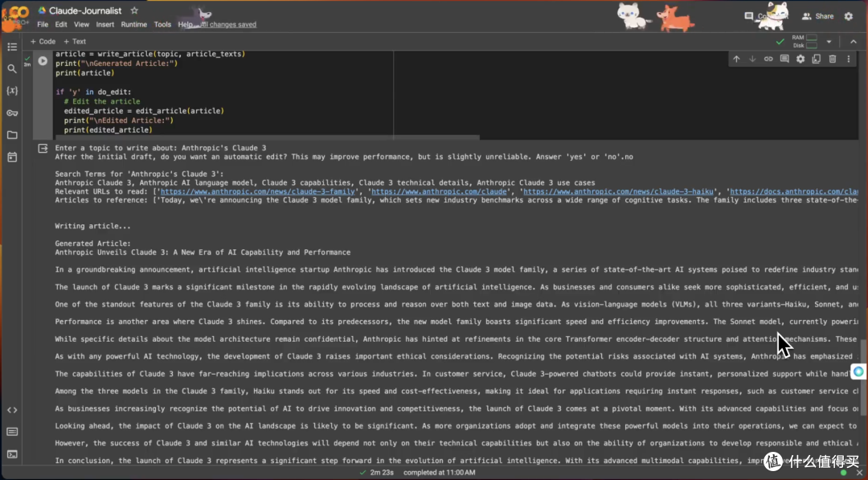Open the anthropic.com/news/claude-3-family link
The width and height of the screenshot is (868, 480).
tap(257, 191)
